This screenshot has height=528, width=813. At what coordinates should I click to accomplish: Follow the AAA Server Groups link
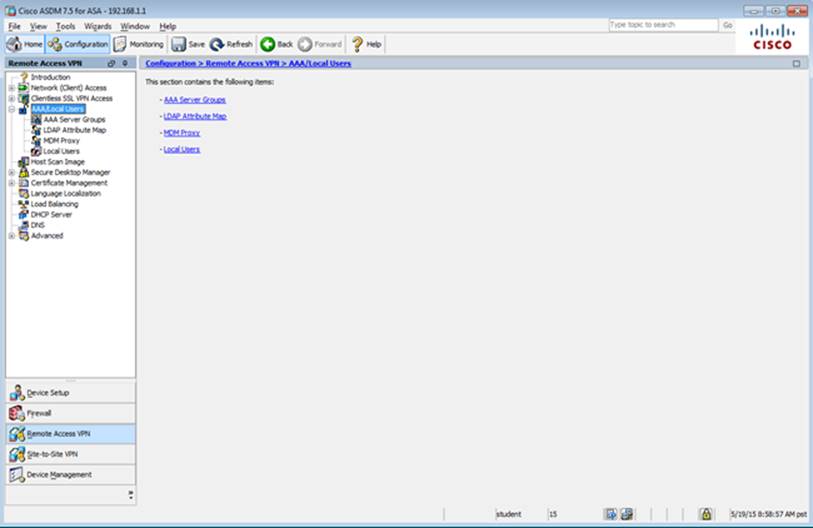194,100
